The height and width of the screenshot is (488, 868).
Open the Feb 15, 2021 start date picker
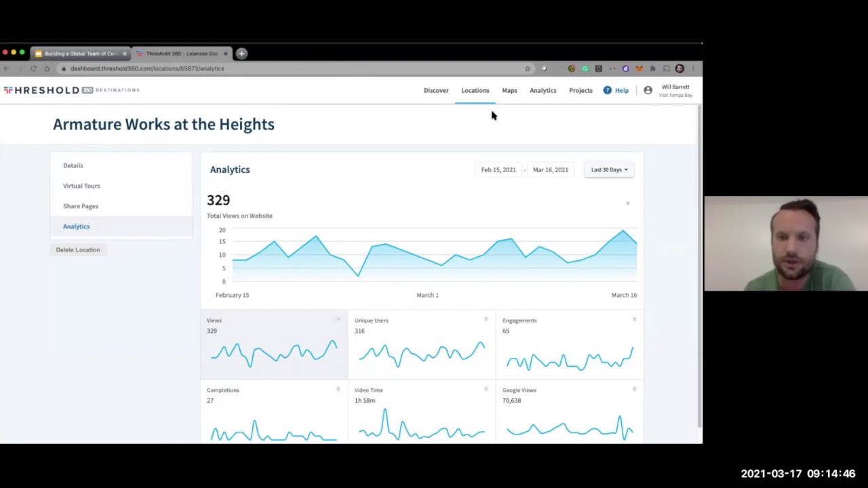498,170
